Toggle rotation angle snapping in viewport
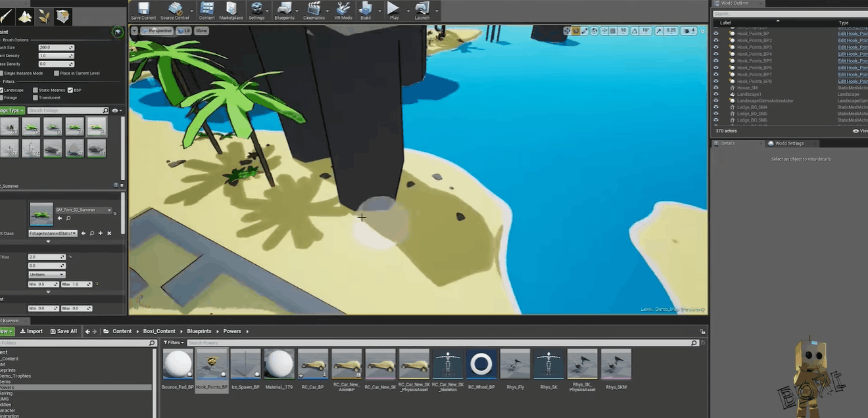The width and height of the screenshot is (868, 418). 635,31
